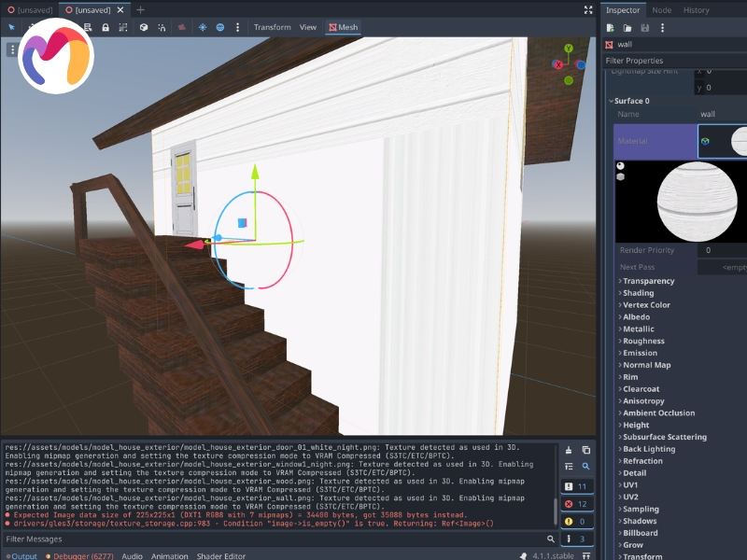
Task: Toggle the warning messages filter showing 0
Action: (x=576, y=521)
